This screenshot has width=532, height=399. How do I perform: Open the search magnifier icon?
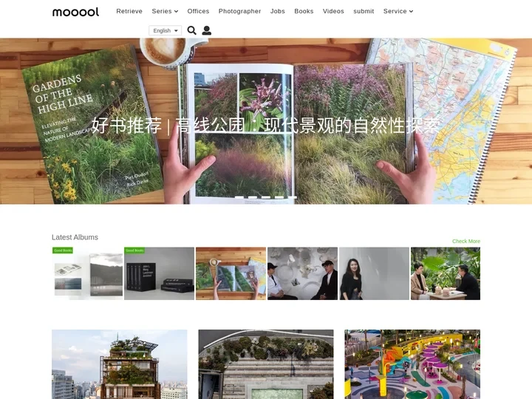[x=191, y=30]
